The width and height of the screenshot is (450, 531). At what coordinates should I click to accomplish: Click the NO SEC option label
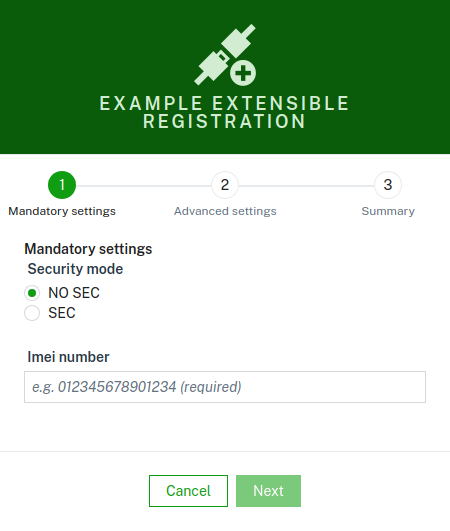(x=74, y=293)
